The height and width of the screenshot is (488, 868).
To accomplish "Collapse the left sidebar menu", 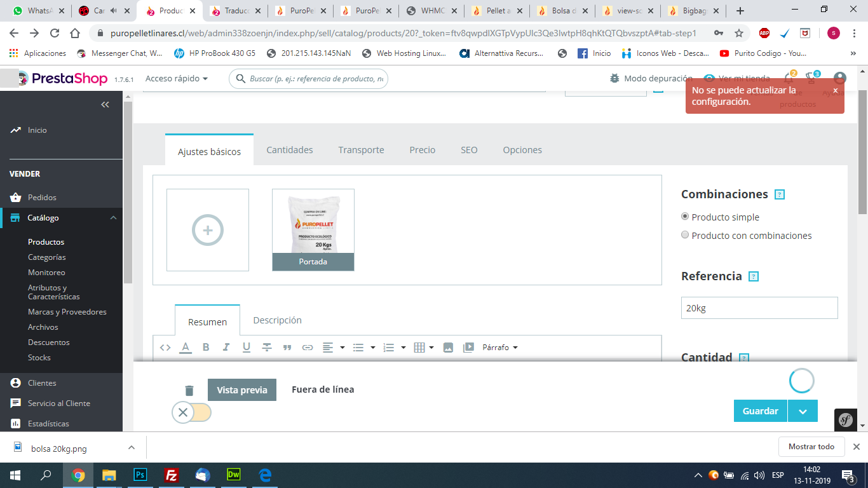I will [x=105, y=105].
